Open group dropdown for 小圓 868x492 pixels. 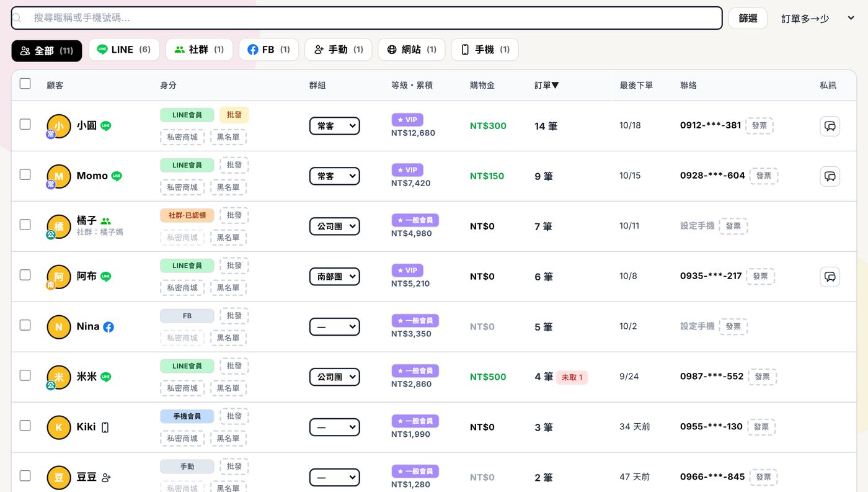click(x=335, y=126)
